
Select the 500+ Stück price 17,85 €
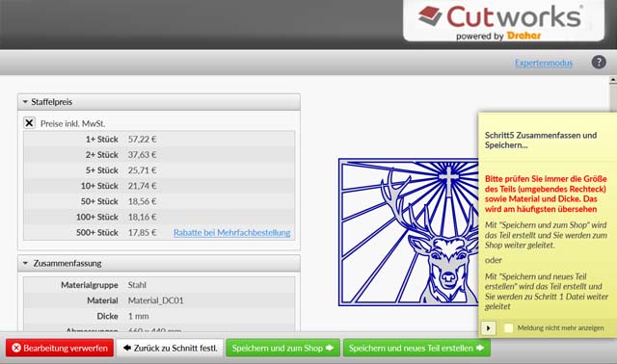[142, 233]
